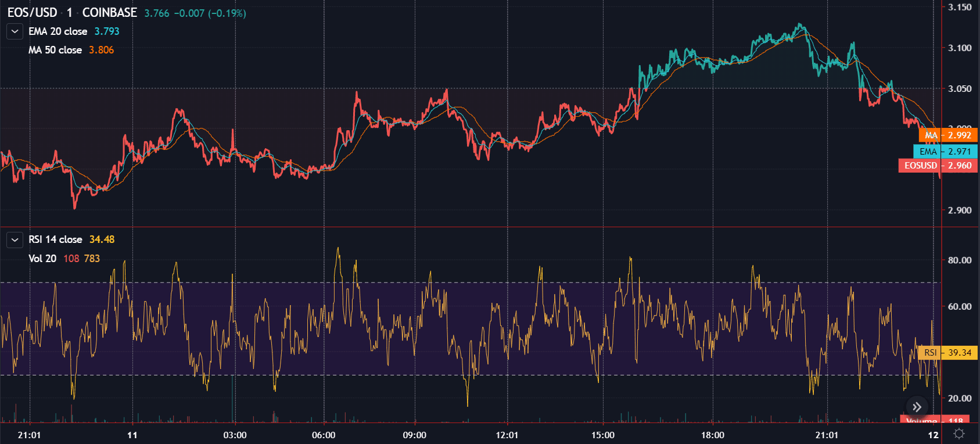This screenshot has height=444, width=980.
Task: Click the 09:00 time axis label
Action: coord(415,435)
